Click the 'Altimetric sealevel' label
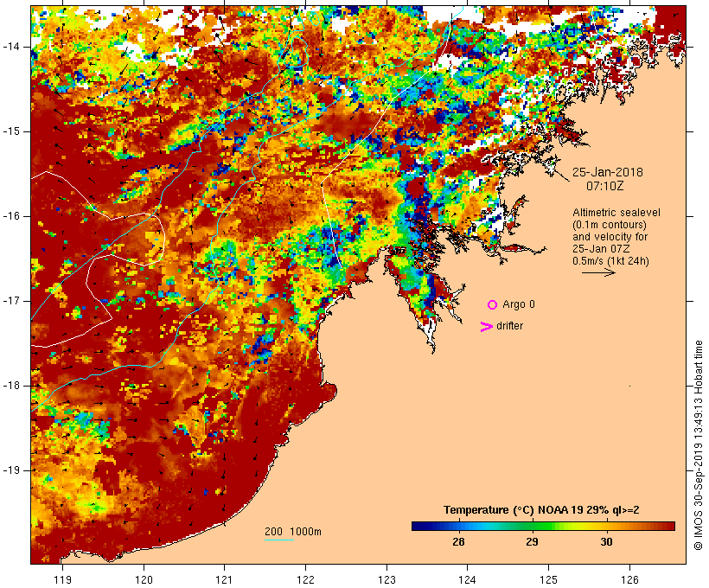Screen dimensions: 709x588 (x=616, y=213)
